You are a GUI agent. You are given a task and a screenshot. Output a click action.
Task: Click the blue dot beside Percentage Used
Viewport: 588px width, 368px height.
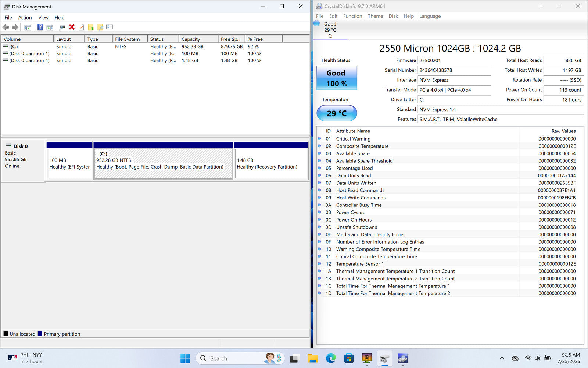[319, 168]
